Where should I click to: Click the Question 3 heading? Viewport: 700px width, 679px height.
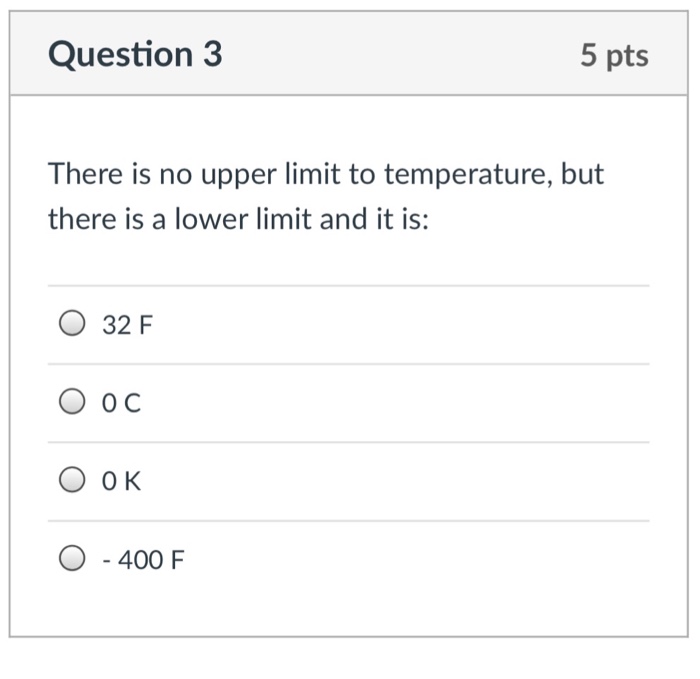pyautogui.click(x=135, y=54)
